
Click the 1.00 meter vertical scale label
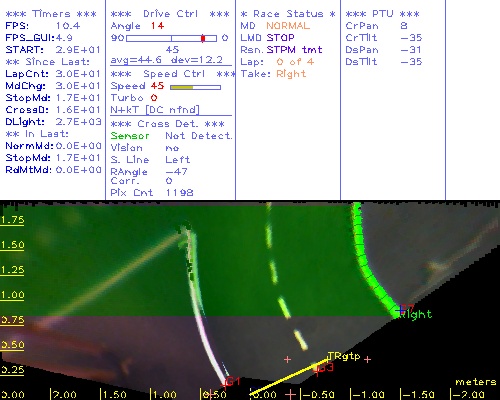pyautogui.click(x=12, y=295)
